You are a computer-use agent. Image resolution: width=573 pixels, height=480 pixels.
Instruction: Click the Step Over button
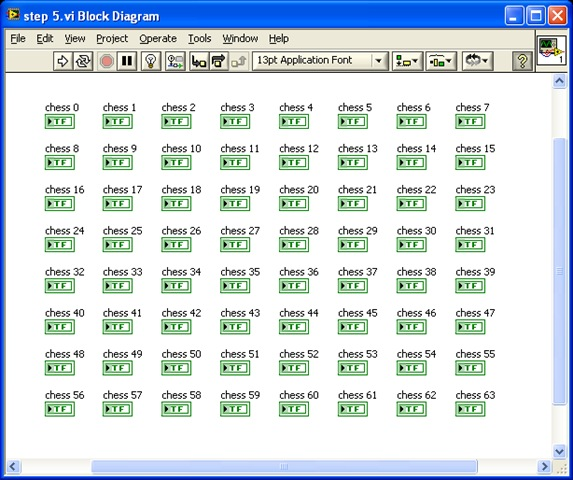[219, 61]
